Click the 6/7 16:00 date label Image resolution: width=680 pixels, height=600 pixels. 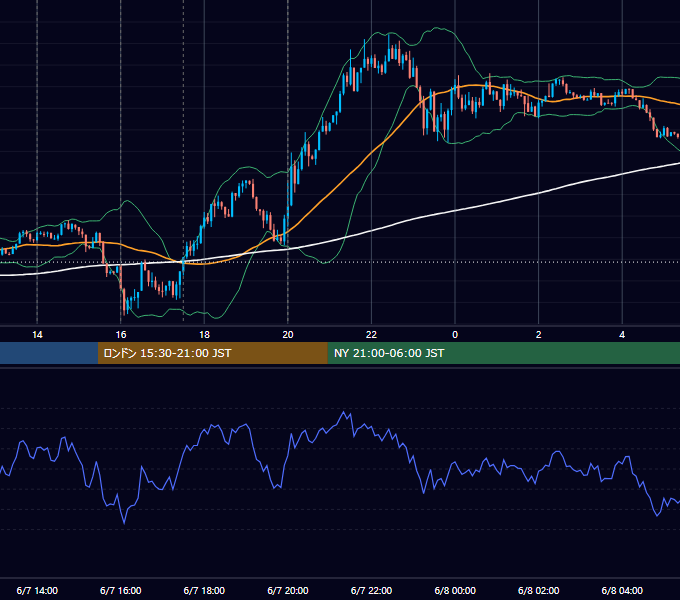121,590
